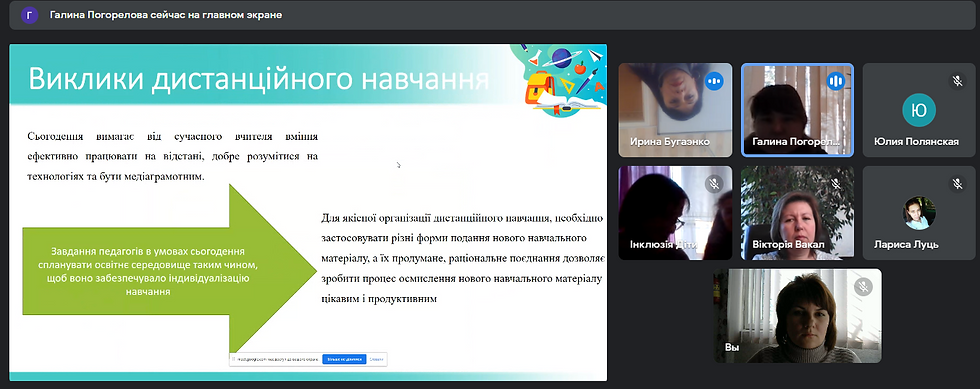
Task: Click Лариса Луць's round profile photo
Action: pyautogui.click(x=919, y=213)
